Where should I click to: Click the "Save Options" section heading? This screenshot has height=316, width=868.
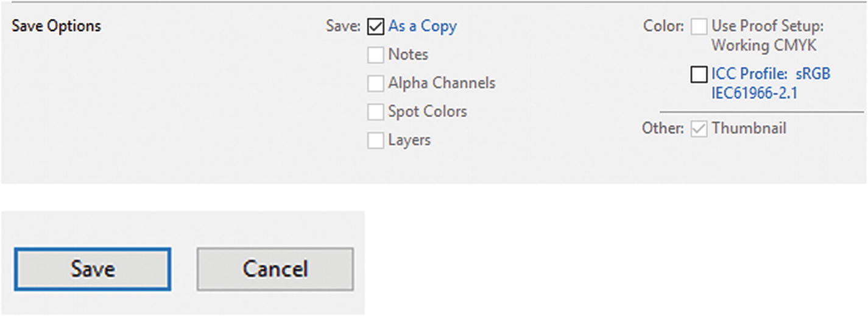[57, 26]
